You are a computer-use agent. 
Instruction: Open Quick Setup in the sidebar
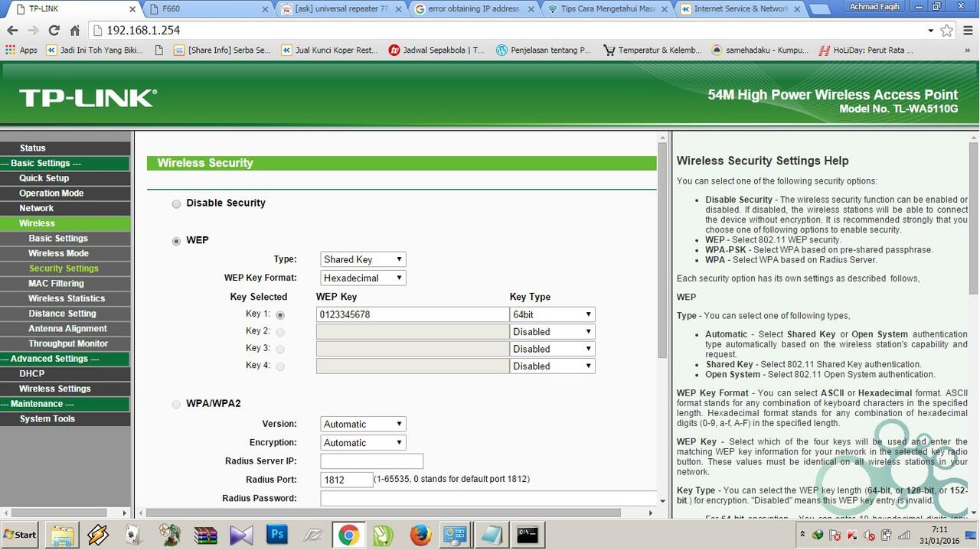[x=44, y=178]
